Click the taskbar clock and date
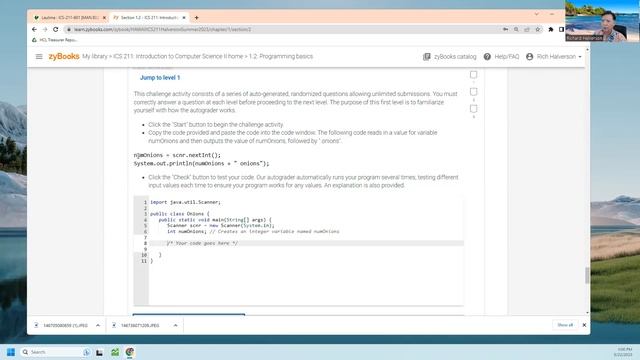This screenshot has height=360, width=640. [x=624, y=352]
